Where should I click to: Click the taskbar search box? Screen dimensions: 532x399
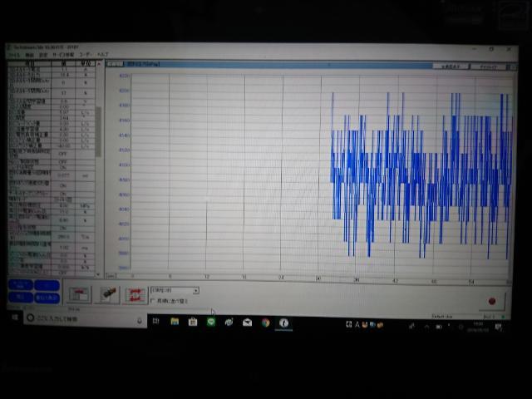tap(79, 318)
